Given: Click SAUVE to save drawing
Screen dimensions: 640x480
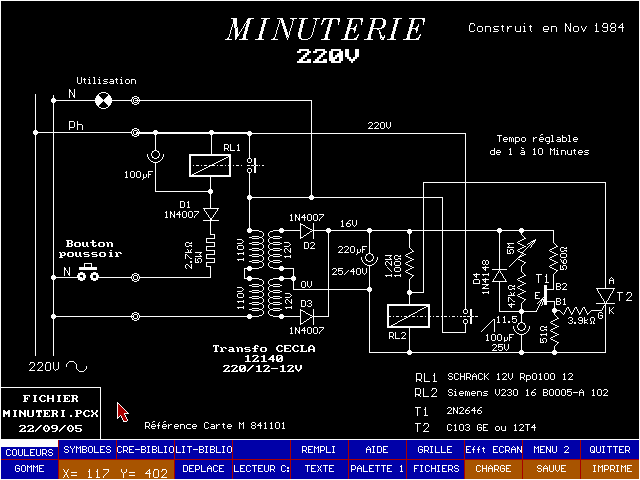Looking at the screenshot, I should [x=551, y=467].
